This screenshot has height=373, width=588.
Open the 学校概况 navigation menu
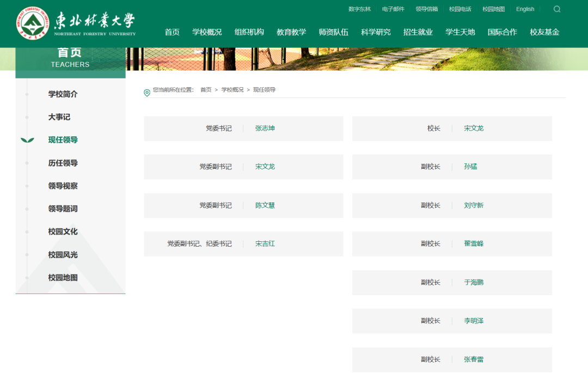[x=207, y=32]
